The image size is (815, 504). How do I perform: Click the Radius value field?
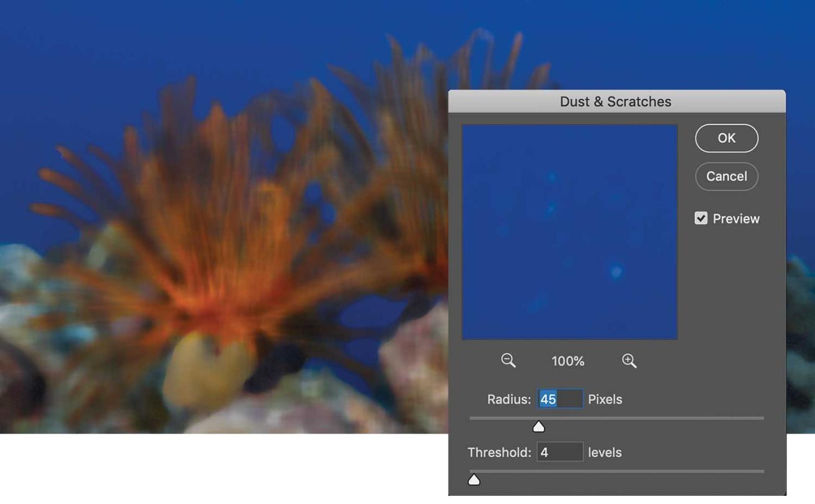point(560,399)
